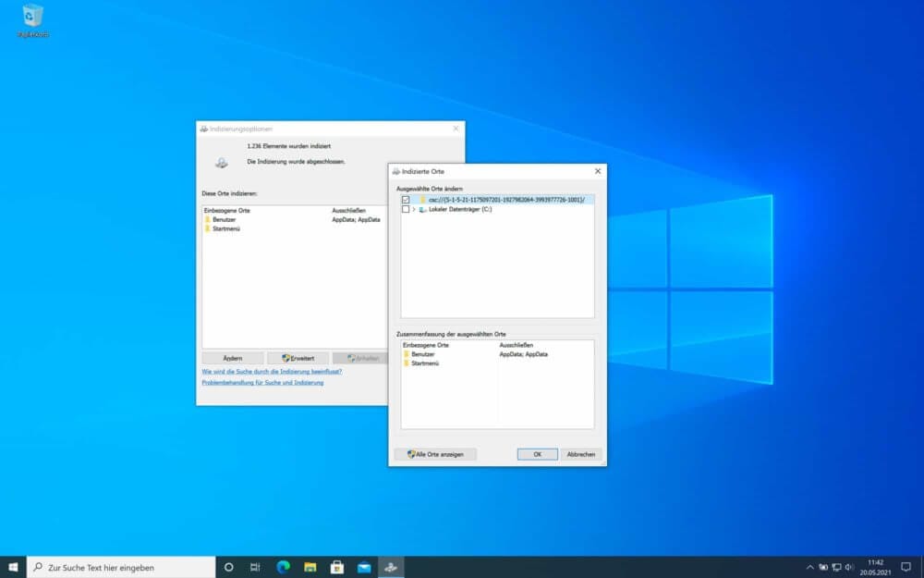Click Ändern button in Indizierungsoptionen window
This screenshot has height=578, width=924.
point(233,358)
